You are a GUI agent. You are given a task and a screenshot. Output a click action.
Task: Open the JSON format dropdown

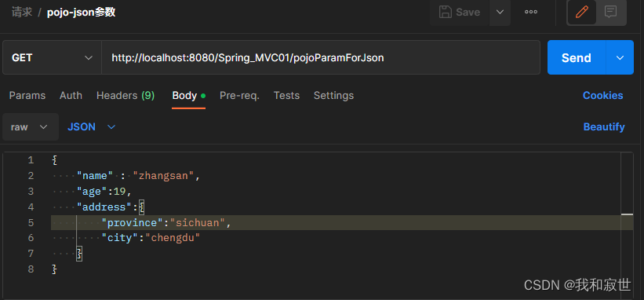tap(91, 127)
